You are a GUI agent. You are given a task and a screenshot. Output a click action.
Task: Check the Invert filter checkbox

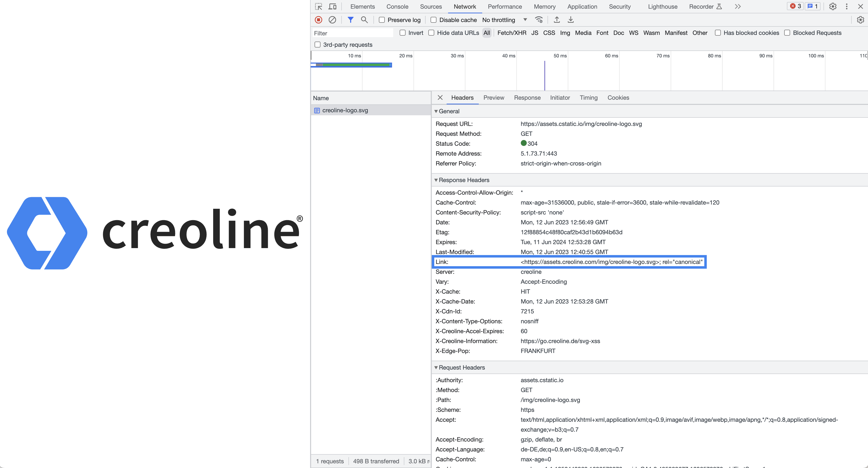(x=402, y=33)
